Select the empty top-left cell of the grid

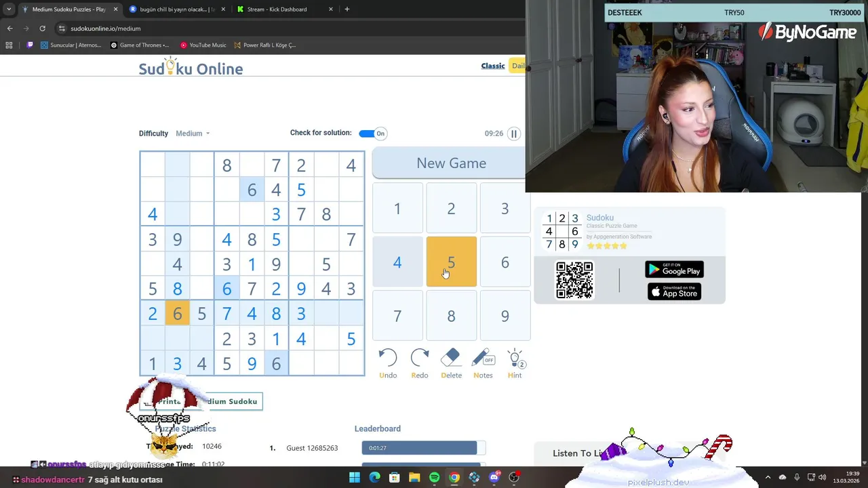(x=152, y=165)
